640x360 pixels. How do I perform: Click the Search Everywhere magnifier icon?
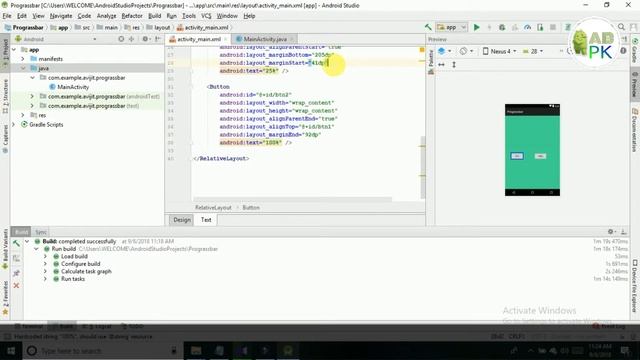click(621, 27)
